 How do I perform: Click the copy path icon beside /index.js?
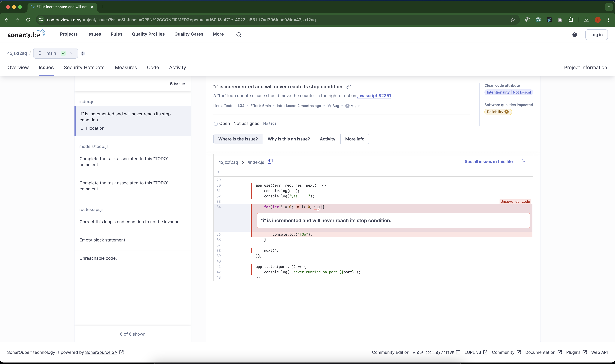[270, 162]
